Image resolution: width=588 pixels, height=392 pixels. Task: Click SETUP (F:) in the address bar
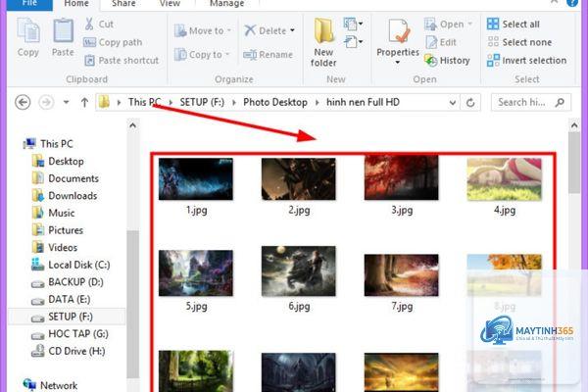point(202,102)
